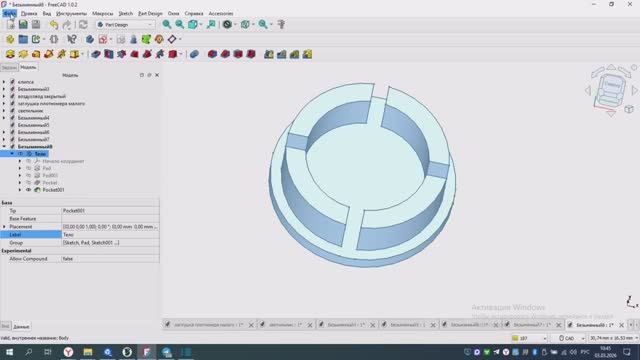The width and height of the screenshot is (640, 360).
Task: Toggle visibility eye of Начало координат
Action: point(29,161)
